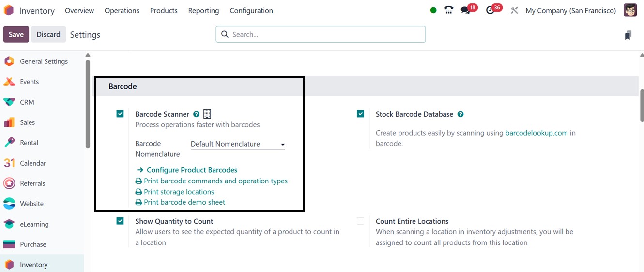Click the building icon beside Barcode Scanner

(207, 114)
